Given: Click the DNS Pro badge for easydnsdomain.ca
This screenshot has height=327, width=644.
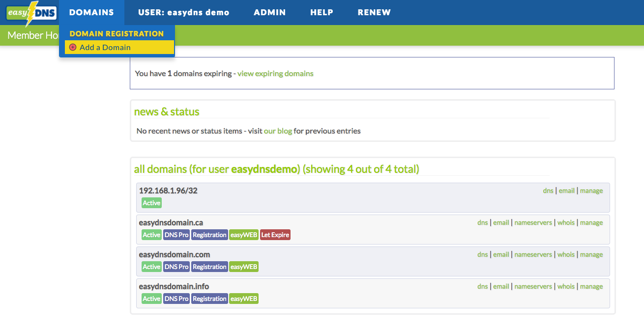Looking at the screenshot, I should (x=176, y=235).
